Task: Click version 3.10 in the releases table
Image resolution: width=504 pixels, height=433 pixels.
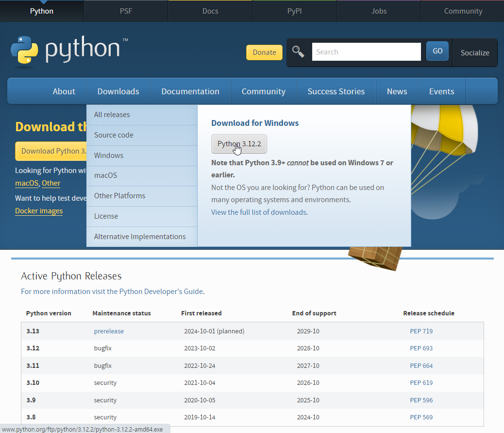Action: (x=33, y=382)
